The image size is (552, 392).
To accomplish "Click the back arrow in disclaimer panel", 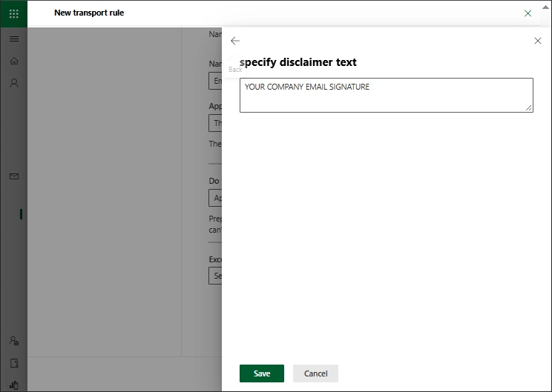I will 234,41.
